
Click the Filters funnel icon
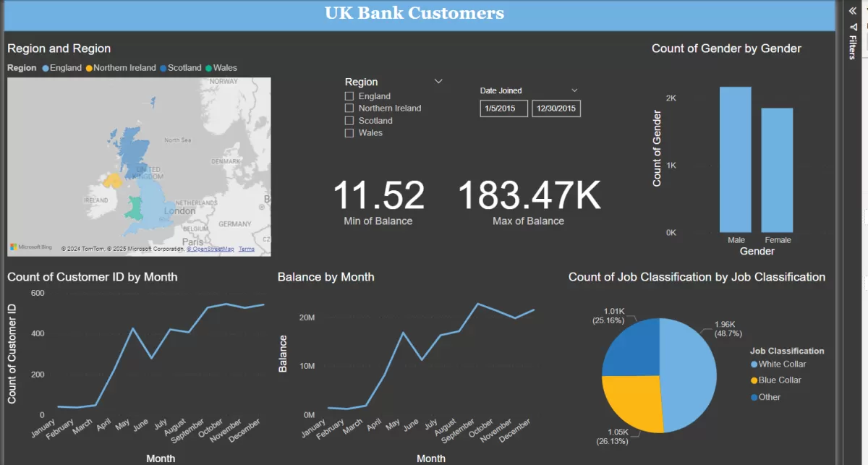pyautogui.click(x=852, y=27)
